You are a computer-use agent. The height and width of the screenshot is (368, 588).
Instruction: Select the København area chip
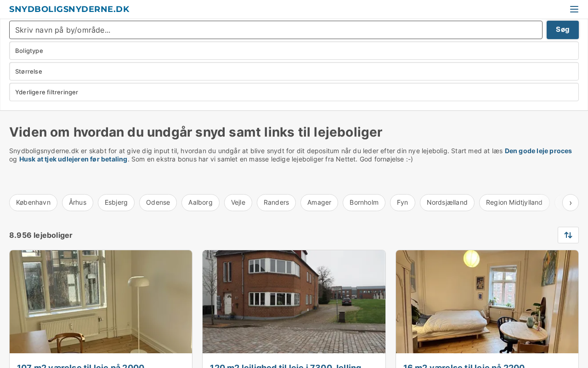33,202
